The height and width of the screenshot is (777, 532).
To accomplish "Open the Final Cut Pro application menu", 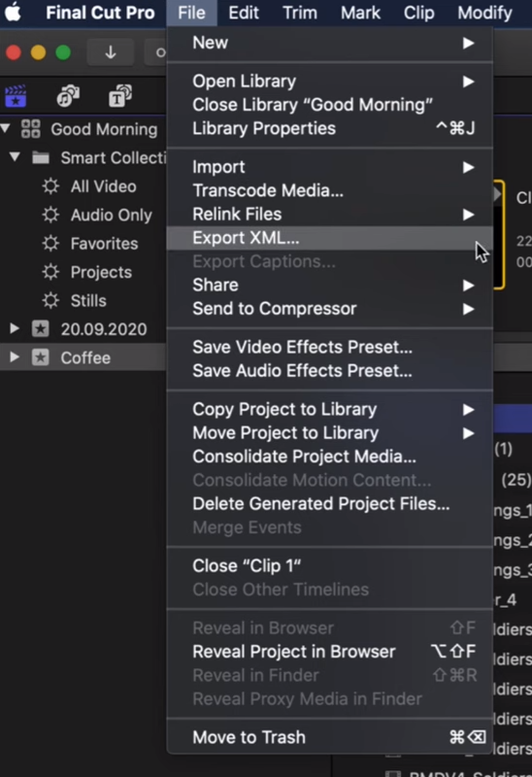I will point(100,13).
